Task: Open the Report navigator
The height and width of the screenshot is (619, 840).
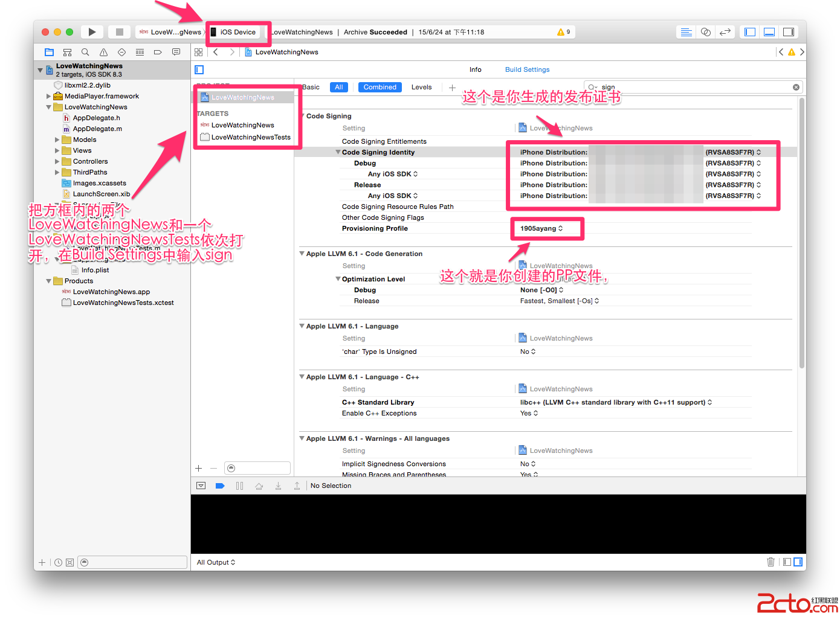Action: pyautogui.click(x=176, y=53)
